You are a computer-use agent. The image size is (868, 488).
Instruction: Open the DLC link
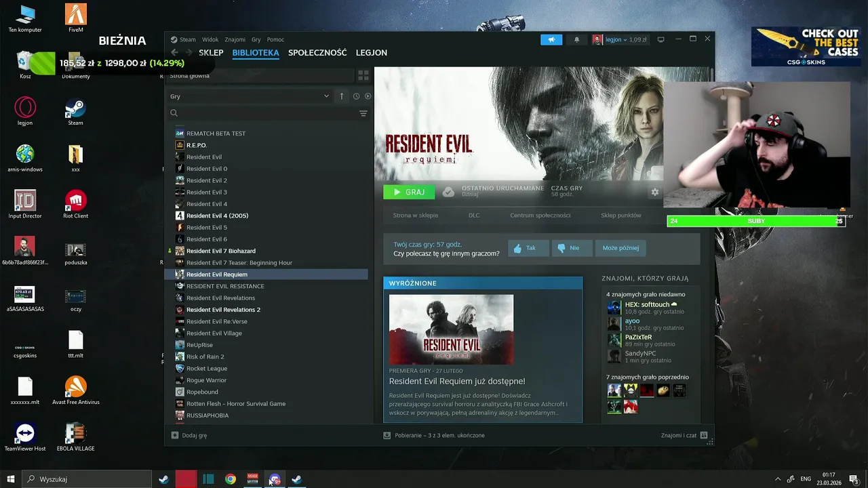pyautogui.click(x=474, y=216)
